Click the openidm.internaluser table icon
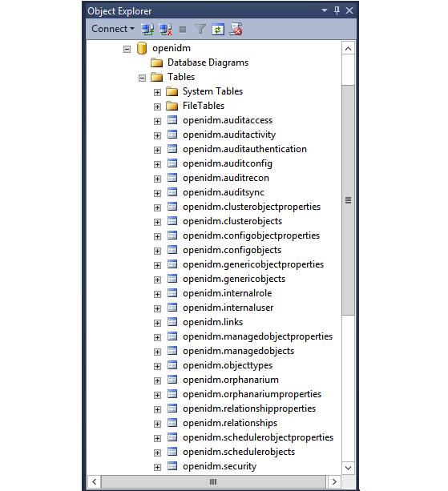 click(x=172, y=308)
